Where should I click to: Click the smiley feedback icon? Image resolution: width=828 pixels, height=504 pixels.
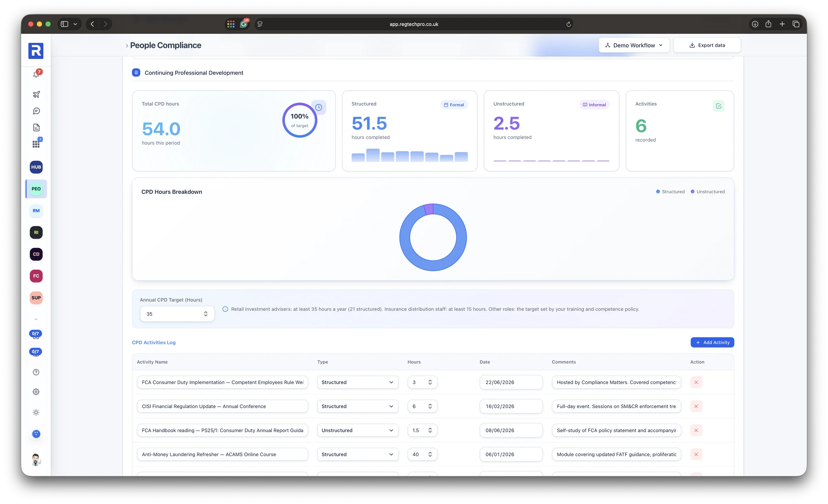tap(36, 434)
